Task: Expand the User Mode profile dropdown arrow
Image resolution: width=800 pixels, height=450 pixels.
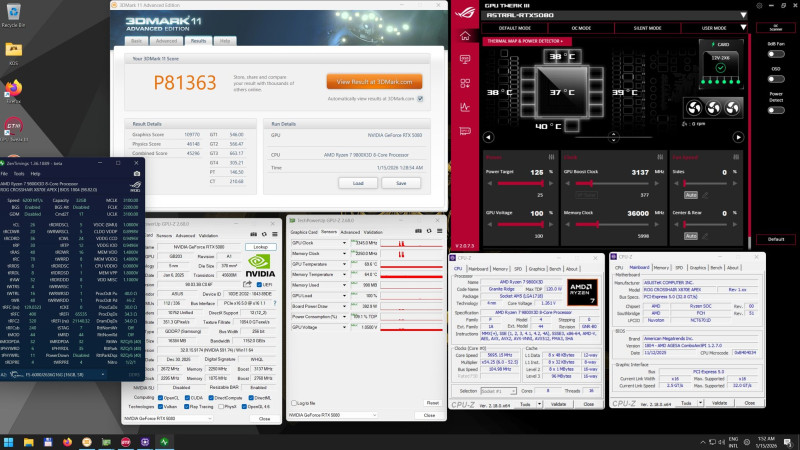Action: tap(743, 28)
